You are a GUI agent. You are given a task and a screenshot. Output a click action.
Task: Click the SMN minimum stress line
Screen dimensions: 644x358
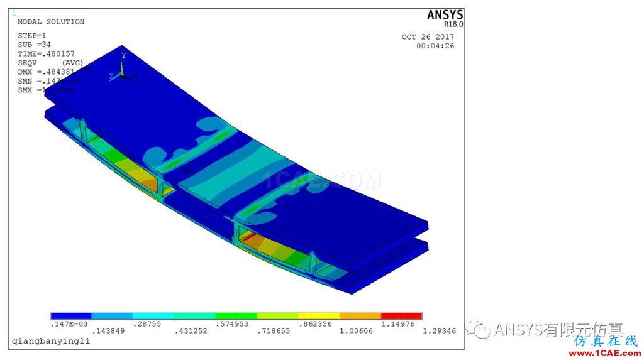pyautogui.click(x=48, y=81)
